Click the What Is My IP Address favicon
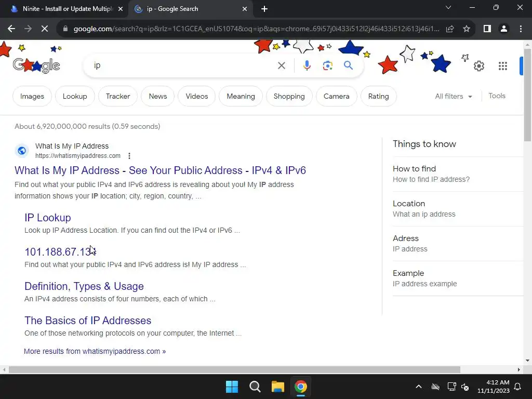The height and width of the screenshot is (399, 532). pyautogui.click(x=22, y=150)
